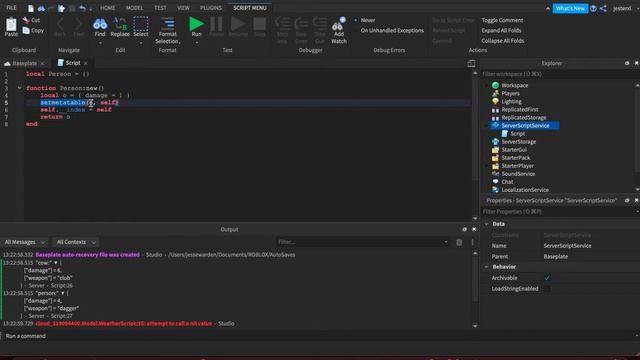The width and height of the screenshot is (640, 360).
Task: Open Find with the binoculars icon
Action: tap(100, 24)
